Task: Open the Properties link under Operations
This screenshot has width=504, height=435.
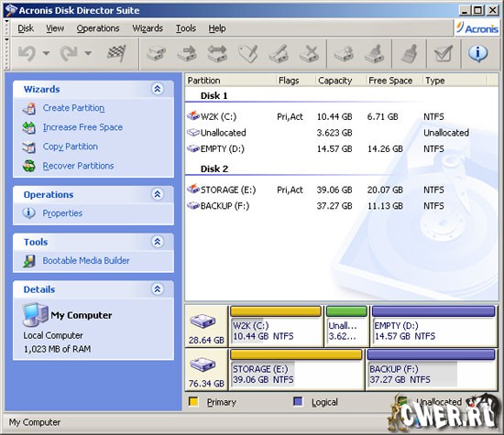Action: pyautogui.click(x=62, y=213)
